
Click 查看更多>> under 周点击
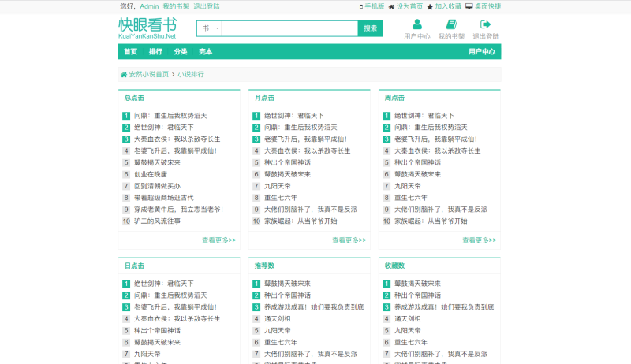click(x=479, y=240)
